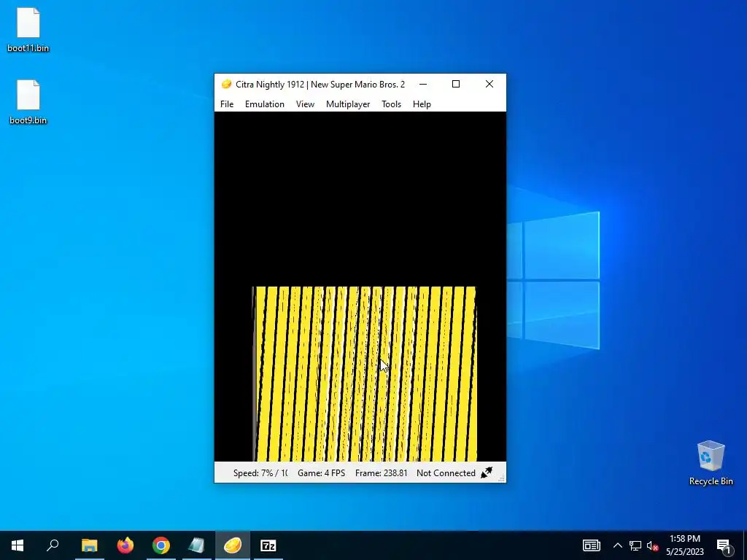Minimize the Citra window
This screenshot has width=747, height=560.
(423, 85)
